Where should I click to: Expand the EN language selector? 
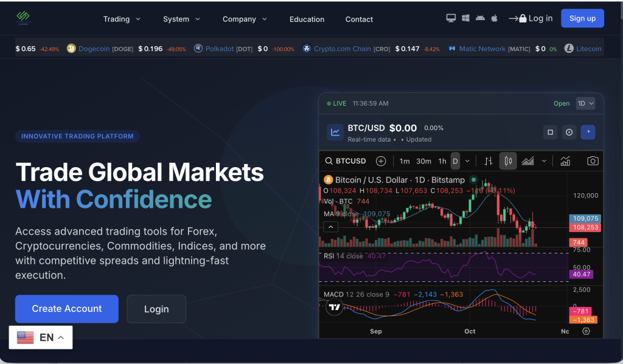(x=41, y=337)
